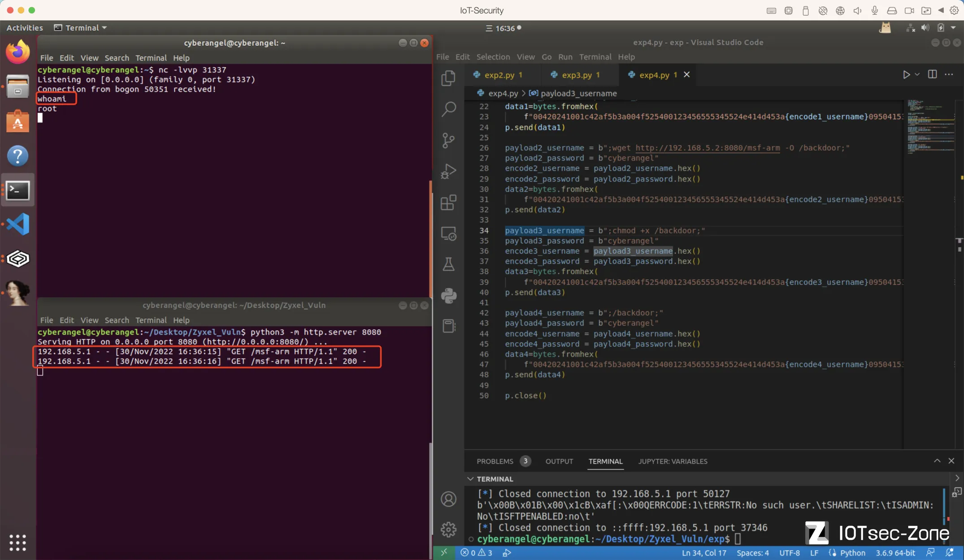
Task: Open the Remote Explorer view
Action: 448,233
